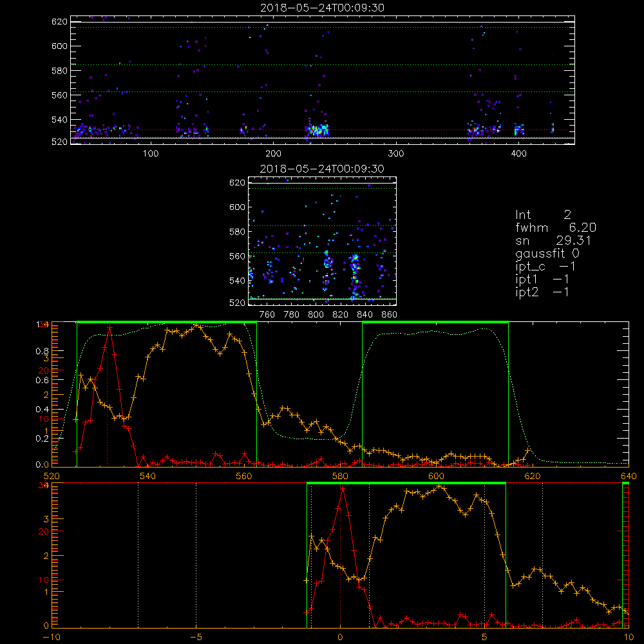Select the 'Int 2' readout line
This screenshot has height=644, width=644.
[543, 215]
